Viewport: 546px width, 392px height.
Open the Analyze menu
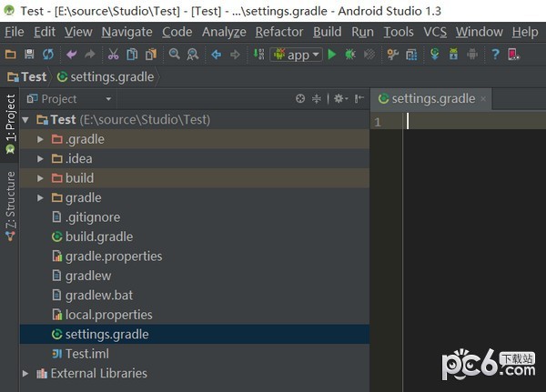(x=224, y=32)
